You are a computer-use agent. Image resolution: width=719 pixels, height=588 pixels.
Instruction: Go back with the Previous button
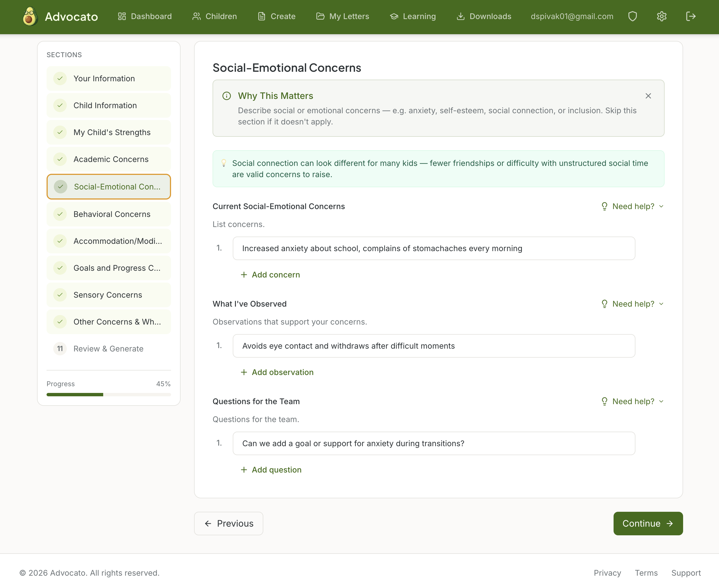point(229,524)
